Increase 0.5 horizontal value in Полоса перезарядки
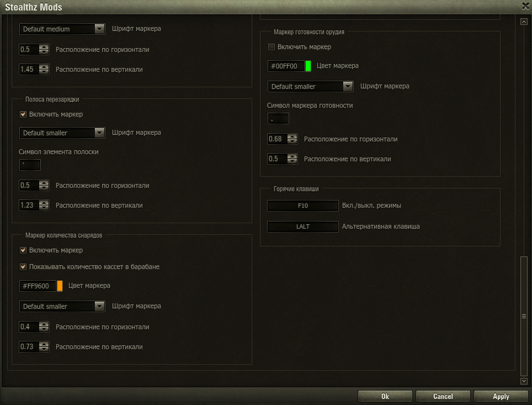 pos(44,183)
